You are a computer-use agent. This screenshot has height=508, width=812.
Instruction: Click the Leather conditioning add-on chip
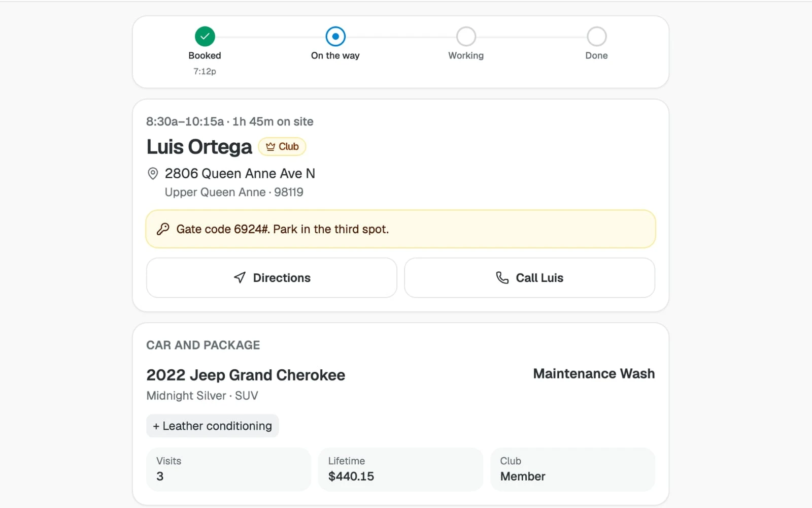tap(213, 426)
